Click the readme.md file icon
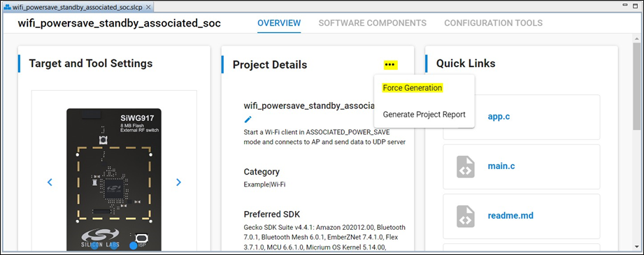This screenshot has height=255, width=644. tap(466, 216)
